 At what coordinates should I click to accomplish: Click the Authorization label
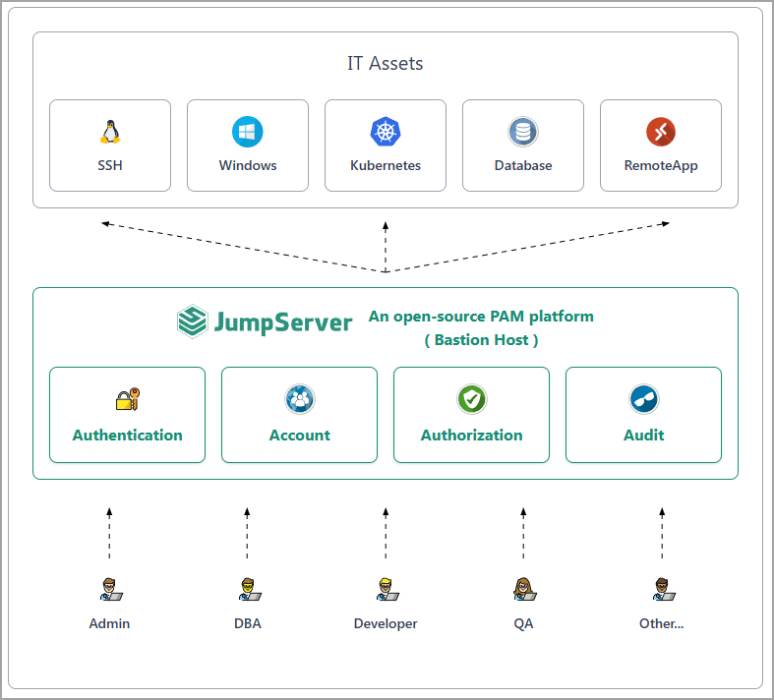(471, 436)
